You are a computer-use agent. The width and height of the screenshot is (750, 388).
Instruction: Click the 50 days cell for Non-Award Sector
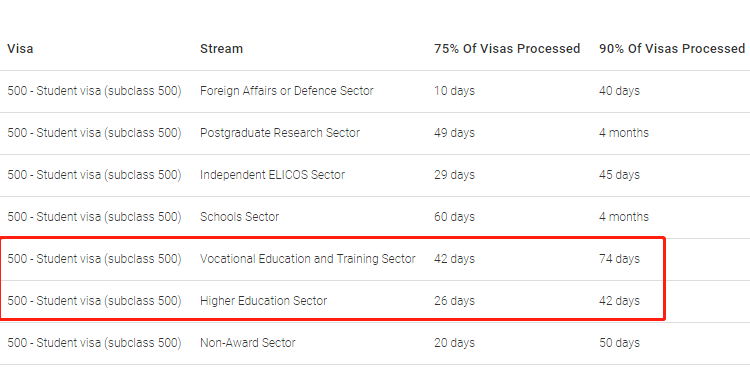point(619,343)
